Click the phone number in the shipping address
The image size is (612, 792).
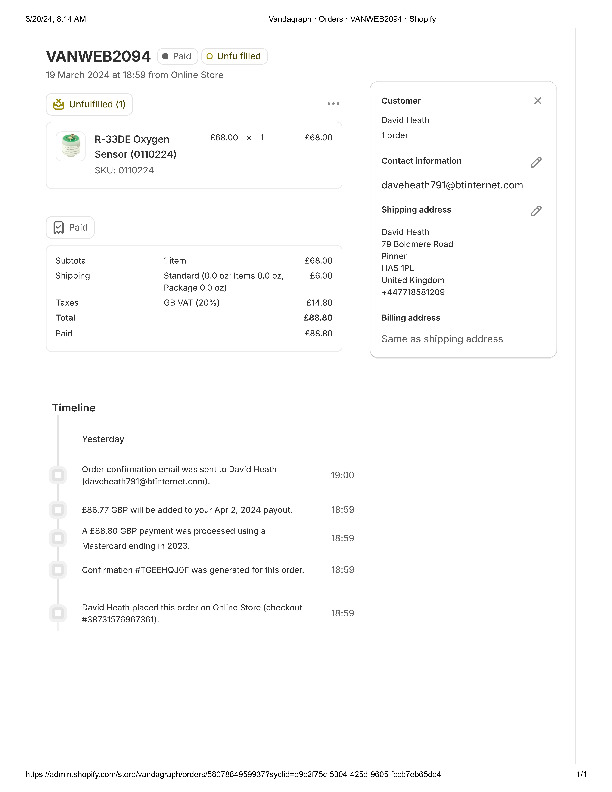(x=413, y=292)
